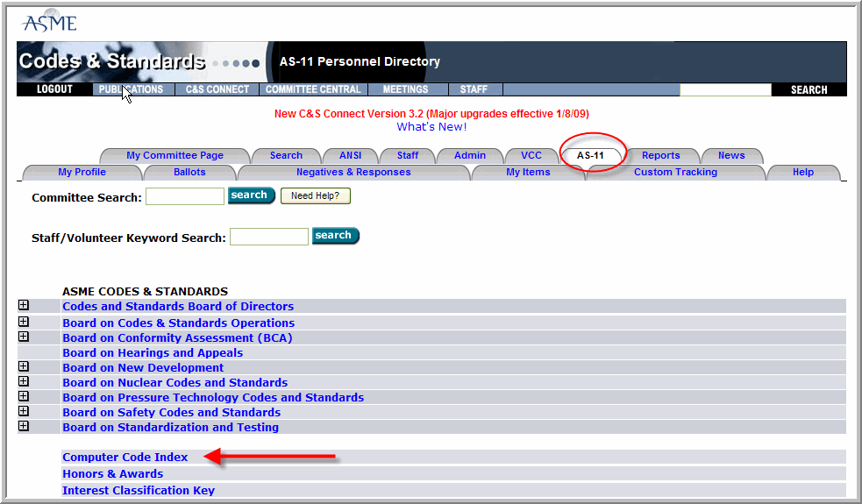Expand Board on Pressure Technology Codes node
Screen dimensions: 862x504
pyautogui.click(x=24, y=395)
